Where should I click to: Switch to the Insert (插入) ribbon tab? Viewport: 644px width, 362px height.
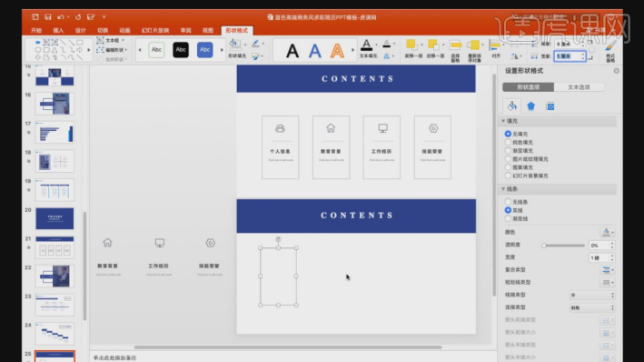[58, 30]
